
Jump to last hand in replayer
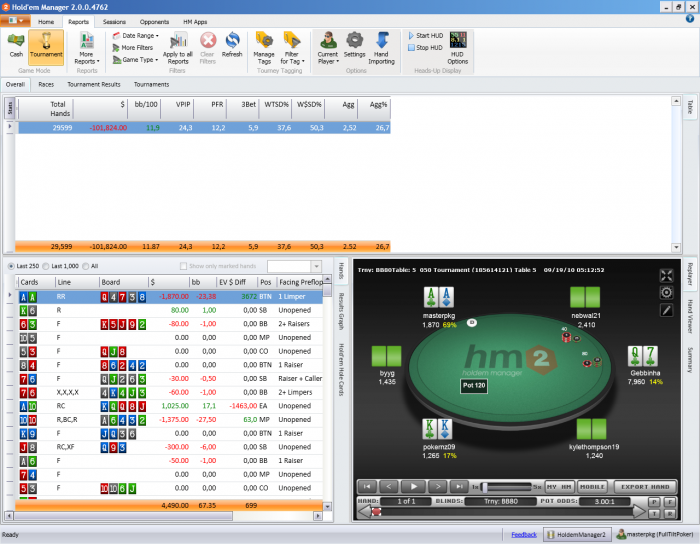coord(459,486)
